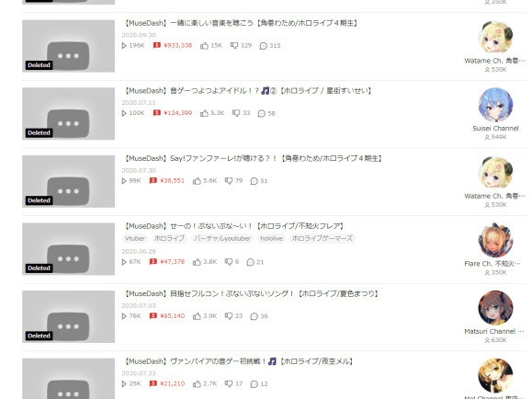532x399 pixels.
Task: Click the Suisei Channel name text
Action: pos(495,129)
